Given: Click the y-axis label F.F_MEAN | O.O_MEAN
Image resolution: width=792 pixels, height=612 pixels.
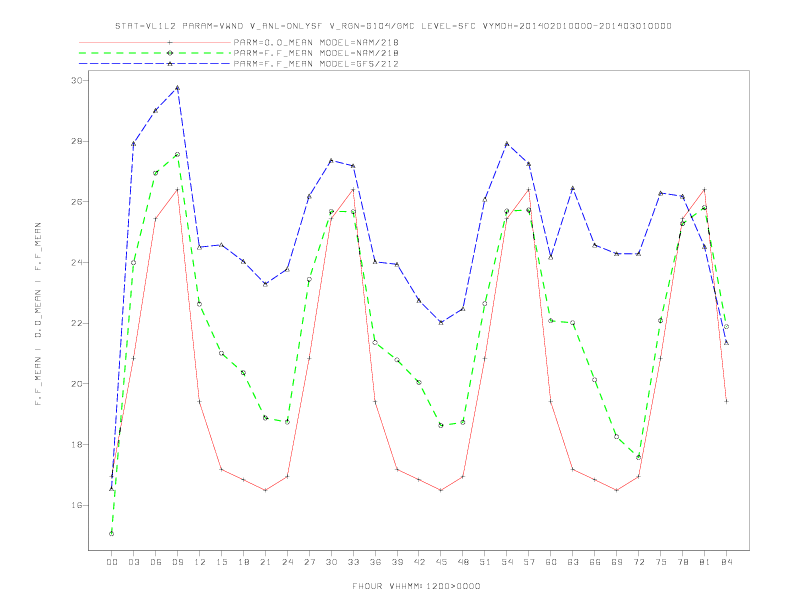Looking at the screenshot, I should click(x=38, y=314).
